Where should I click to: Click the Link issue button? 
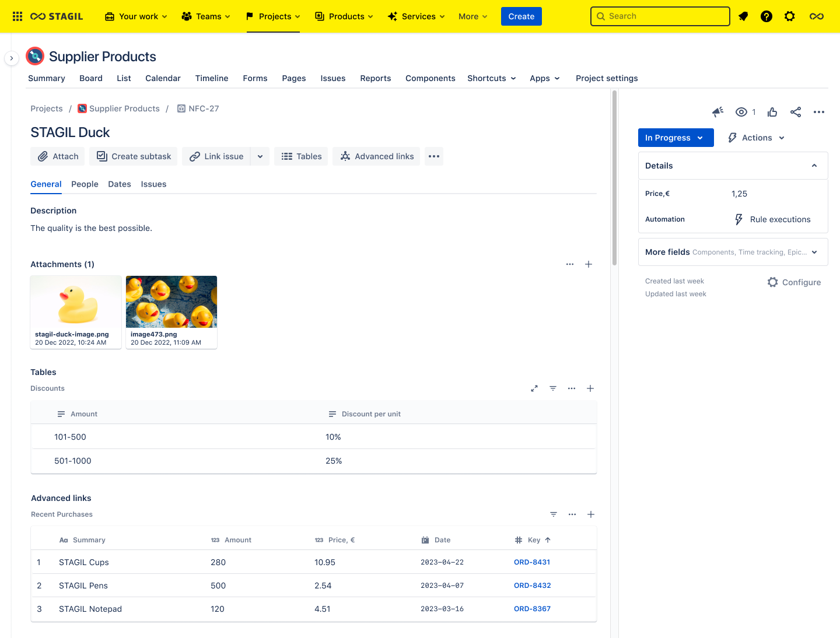(216, 156)
